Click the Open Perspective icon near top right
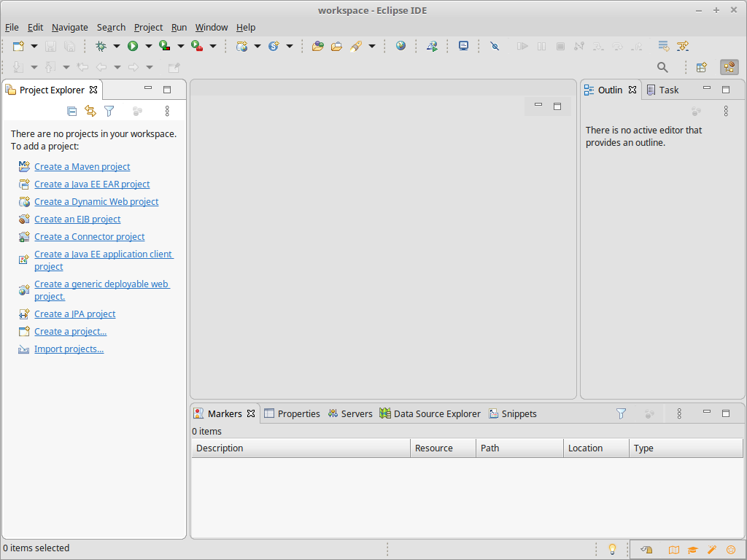The height and width of the screenshot is (560, 747). 701,67
